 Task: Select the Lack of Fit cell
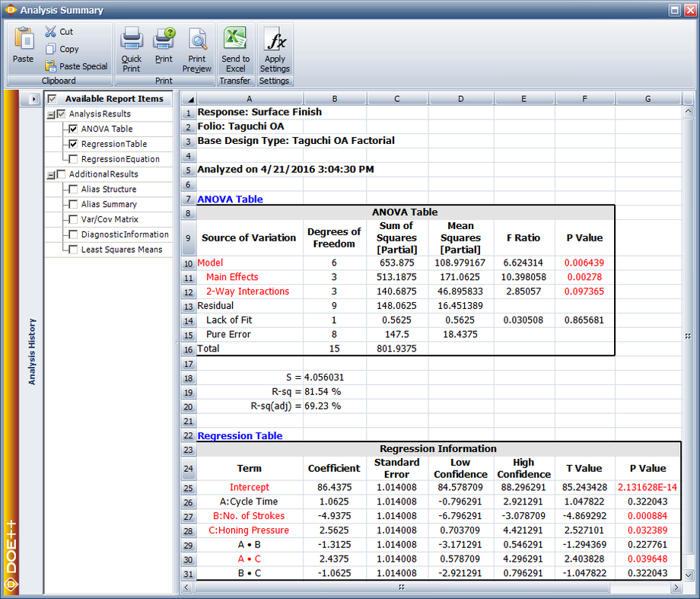pos(250,320)
